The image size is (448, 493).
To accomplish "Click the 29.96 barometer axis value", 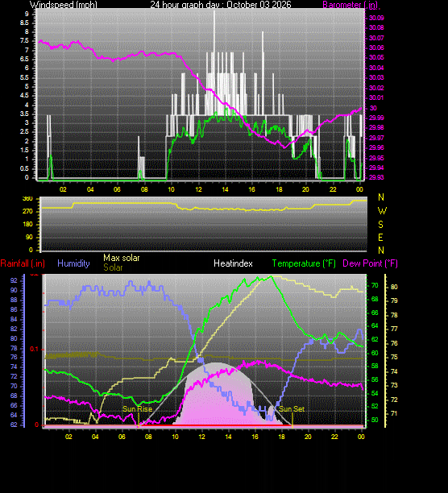I will (376, 147).
